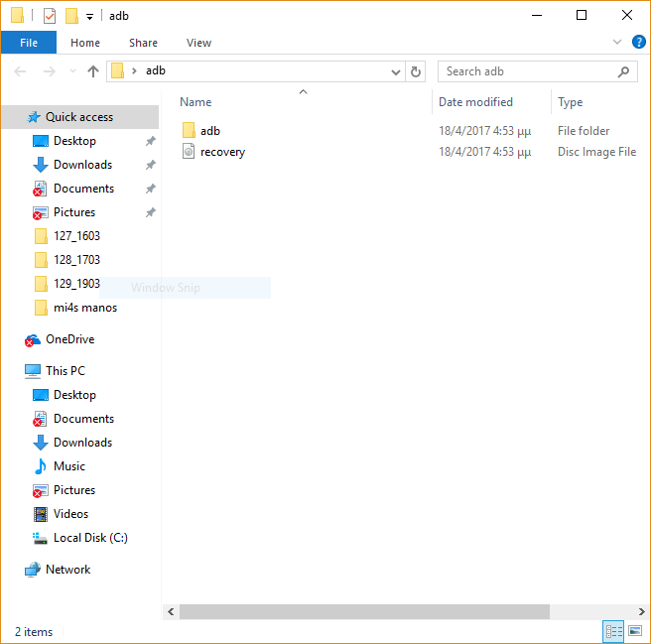Expand the ribbon with the chevron arrow
The width and height of the screenshot is (651, 644).
(x=616, y=43)
